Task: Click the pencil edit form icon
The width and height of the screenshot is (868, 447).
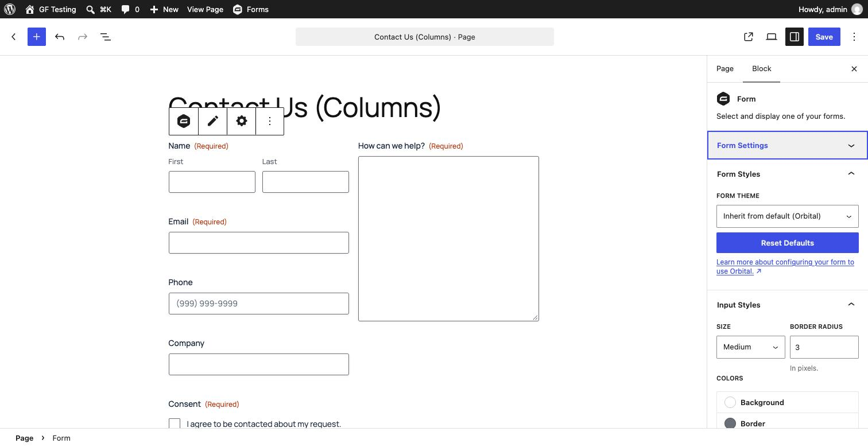Action: [x=213, y=121]
